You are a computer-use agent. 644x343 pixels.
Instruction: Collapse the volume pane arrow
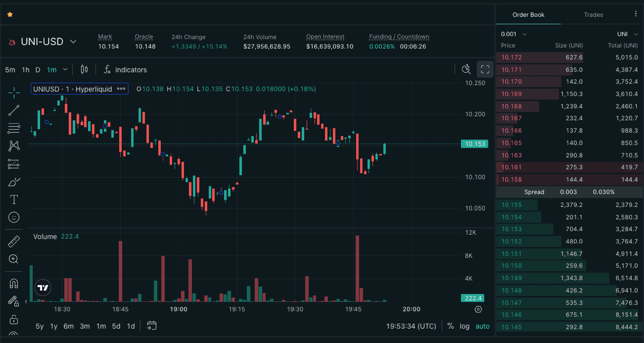pos(26,302)
